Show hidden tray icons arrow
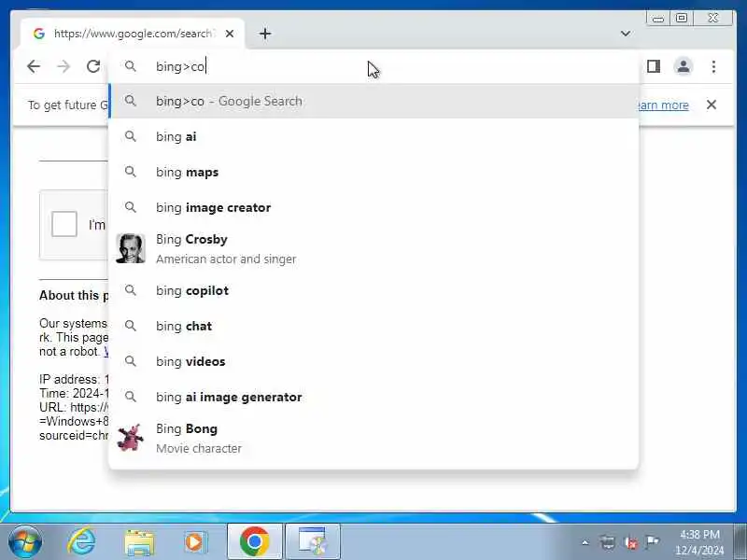This screenshot has height=560, width=747. point(585,542)
